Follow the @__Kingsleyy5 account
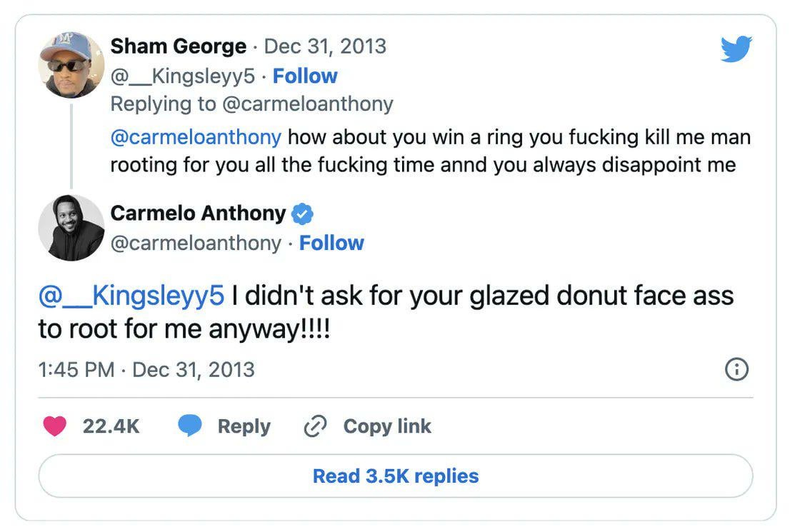The image size is (800, 532). (x=305, y=76)
